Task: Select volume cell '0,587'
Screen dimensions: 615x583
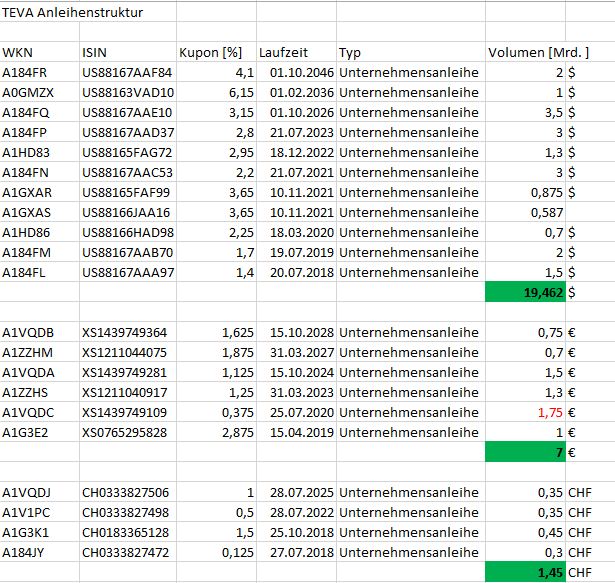Action: (x=525, y=212)
